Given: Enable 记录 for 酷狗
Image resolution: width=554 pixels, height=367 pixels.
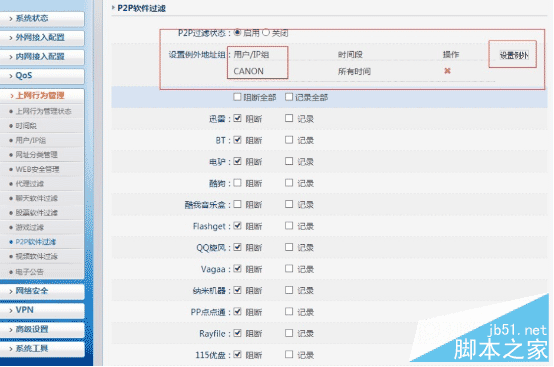Looking at the screenshot, I should [289, 183].
